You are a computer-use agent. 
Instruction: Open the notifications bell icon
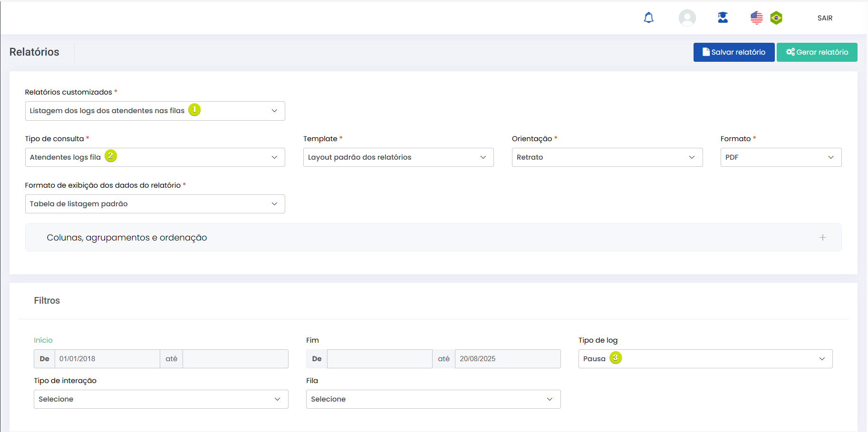[648, 18]
